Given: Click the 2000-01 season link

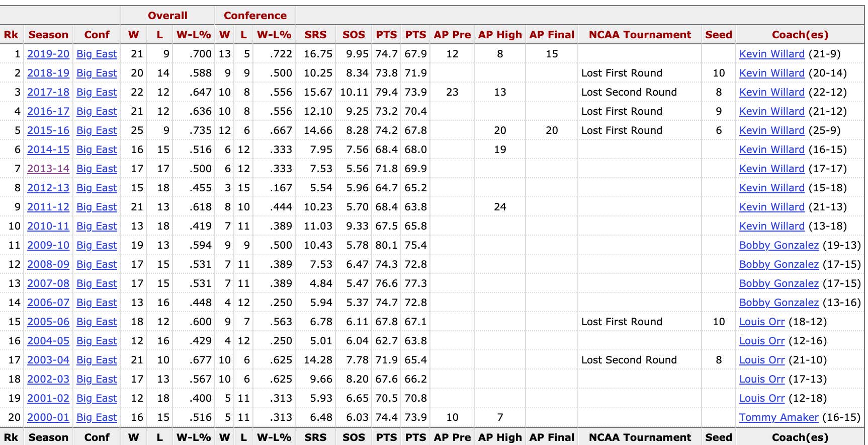Looking at the screenshot, I should [x=48, y=417].
